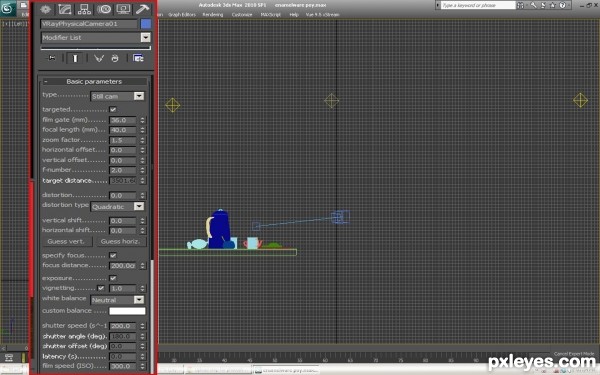
Task: Click the film gate value field
Action: 123,120
